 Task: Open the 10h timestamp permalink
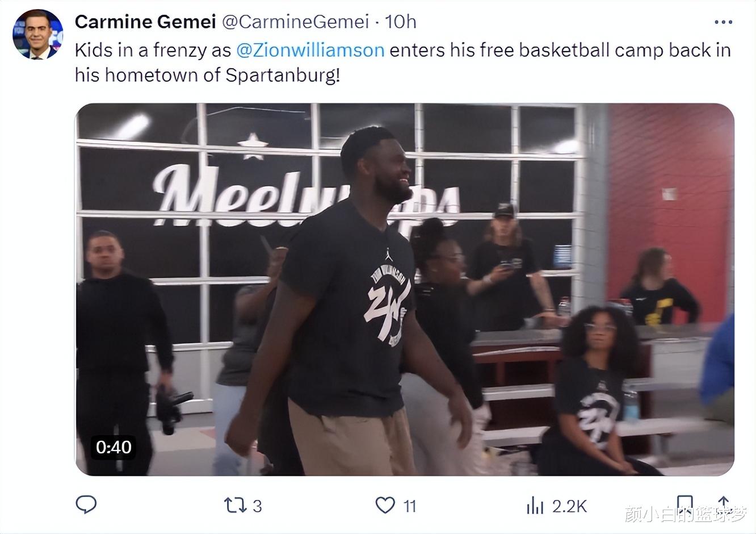pos(401,22)
